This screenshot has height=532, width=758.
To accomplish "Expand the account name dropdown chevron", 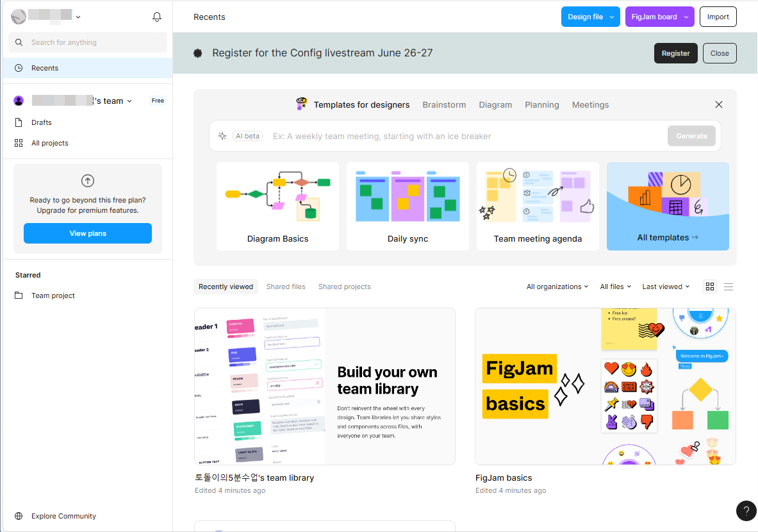I will (78, 17).
